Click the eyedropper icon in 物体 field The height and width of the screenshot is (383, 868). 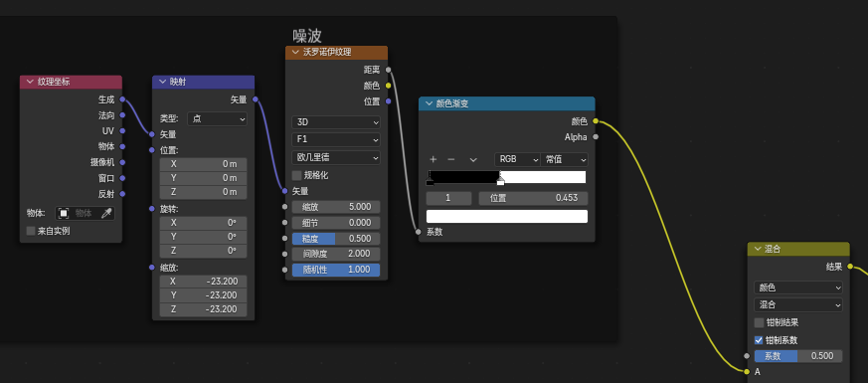tap(106, 213)
